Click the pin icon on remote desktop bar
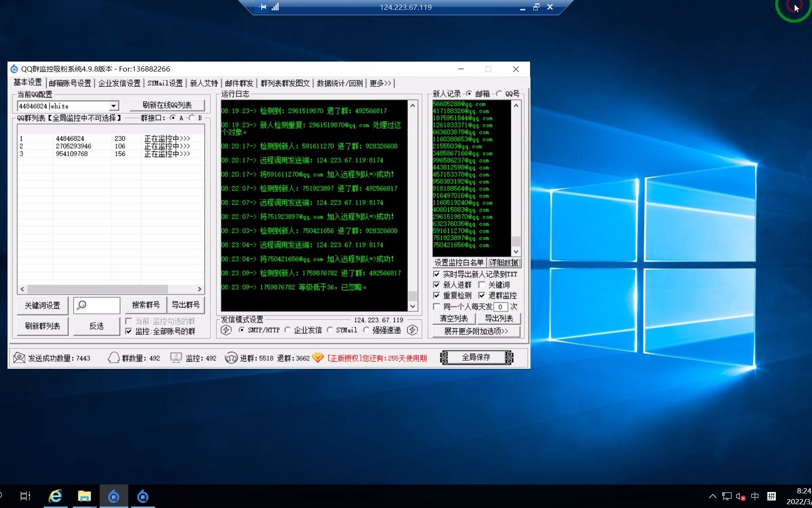Screen dimensions: 812x508 (263, 7)
